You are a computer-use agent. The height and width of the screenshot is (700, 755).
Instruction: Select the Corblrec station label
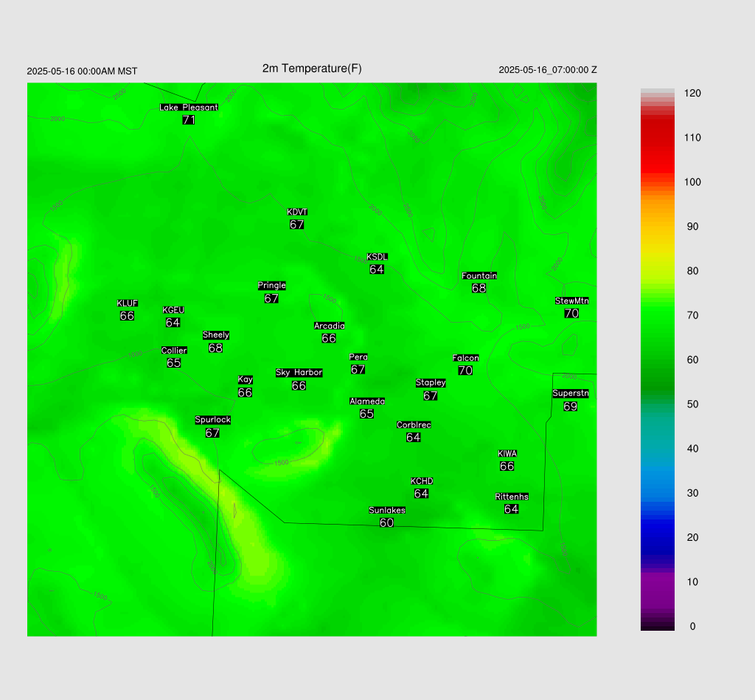pos(414,425)
